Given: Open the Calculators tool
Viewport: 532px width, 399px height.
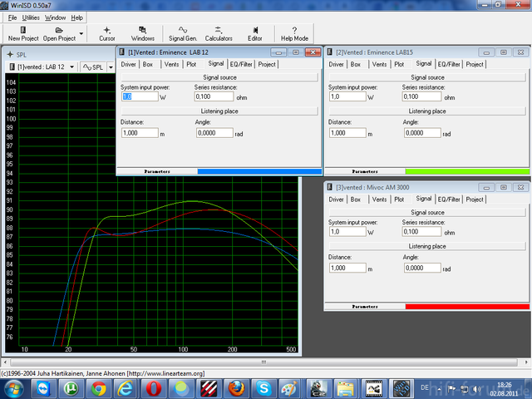Looking at the screenshot, I should tap(218, 32).
